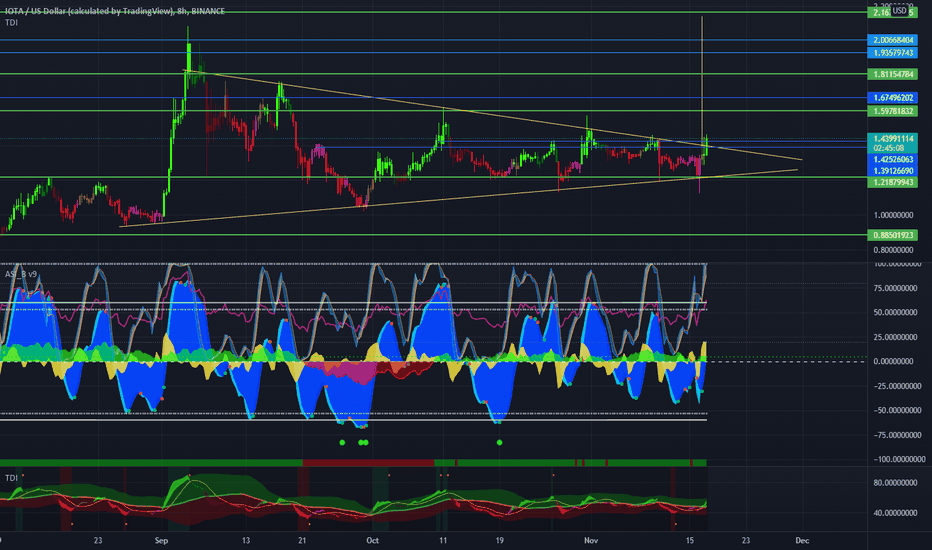Click the 15 date label on time axis
Screen dimensions: 932x550
pyautogui.click(x=689, y=540)
